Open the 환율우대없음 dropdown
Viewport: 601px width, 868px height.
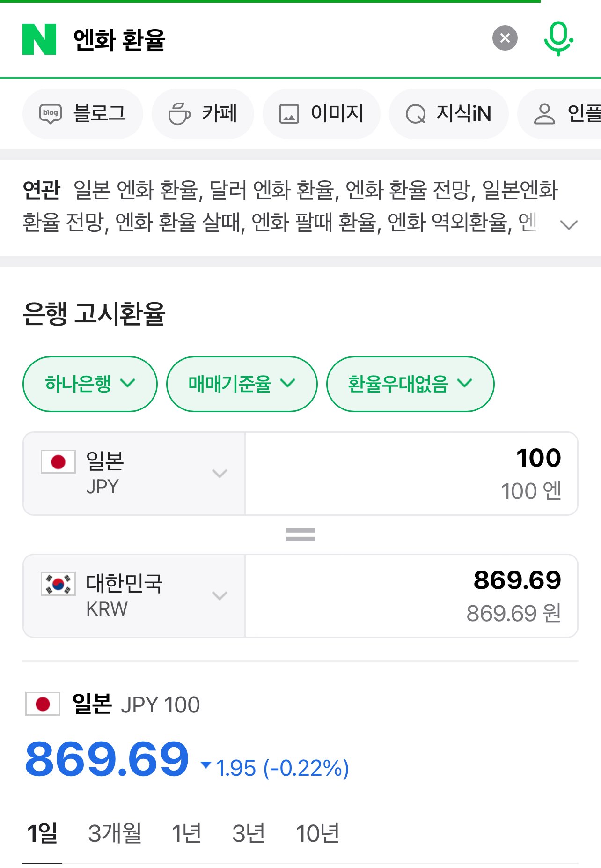410,384
